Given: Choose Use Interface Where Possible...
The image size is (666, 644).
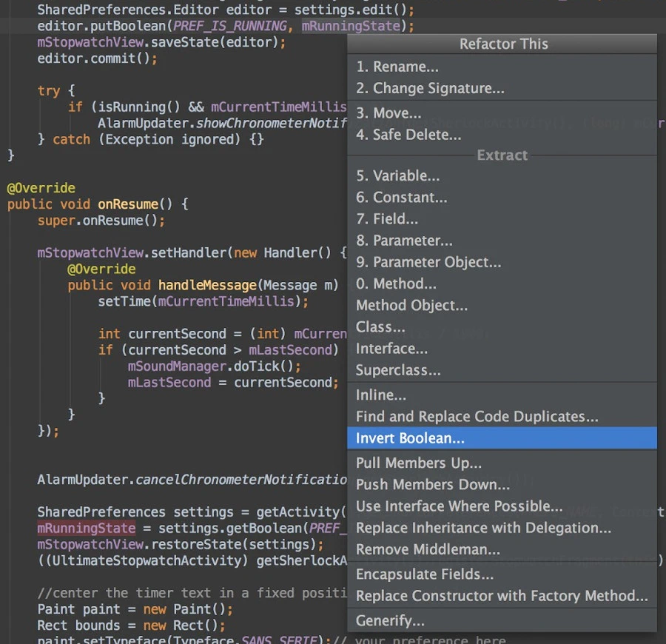Looking at the screenshot, I should 502,506.
